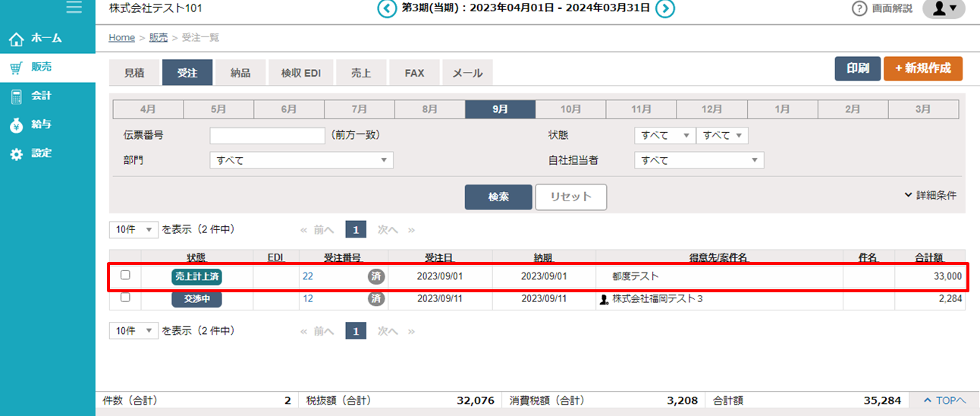Open the 画面解説 help icon
The height and width of the screenshot is (416, 980).
(x=859, y=8)
